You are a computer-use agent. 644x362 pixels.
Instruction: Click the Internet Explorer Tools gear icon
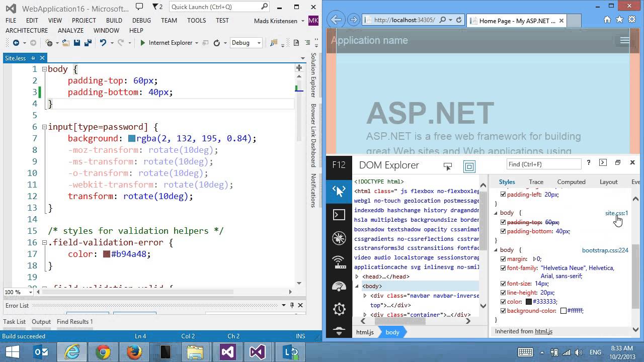[x=632, y=20]
